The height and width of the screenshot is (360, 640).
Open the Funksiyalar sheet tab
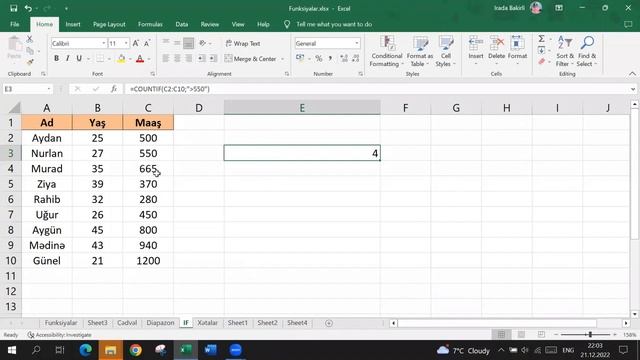[61, 322]
